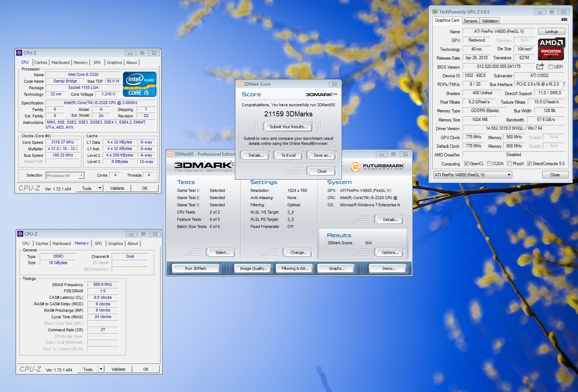Click the Core Speed 3110.37 MHz value
This screenshot has height=392, width=578.
coord(63,142)
